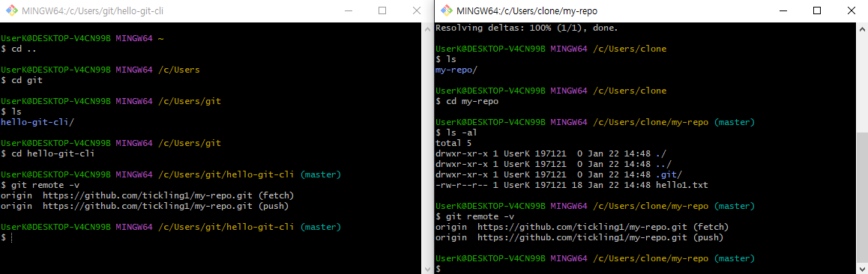Minimize the my-repo terminal window
This screenshot has height=274, width=868.
click(x=783, y=10)
